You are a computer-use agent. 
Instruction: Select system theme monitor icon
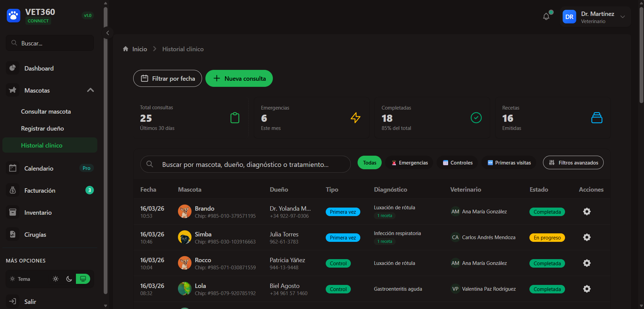(x=83, y=279)
